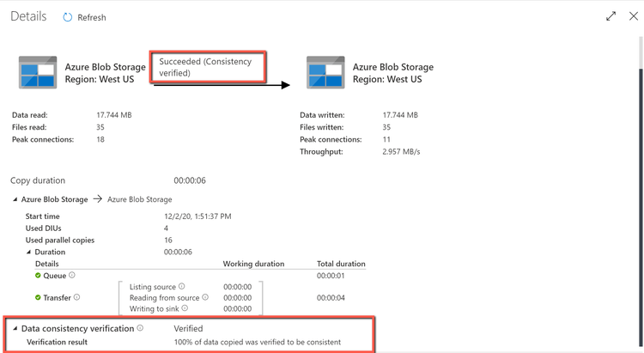The height and width of the screenshot is (353, 644).
Task: Click the Succeeded (Consistency verified) status
Action: tap(208, 67)
